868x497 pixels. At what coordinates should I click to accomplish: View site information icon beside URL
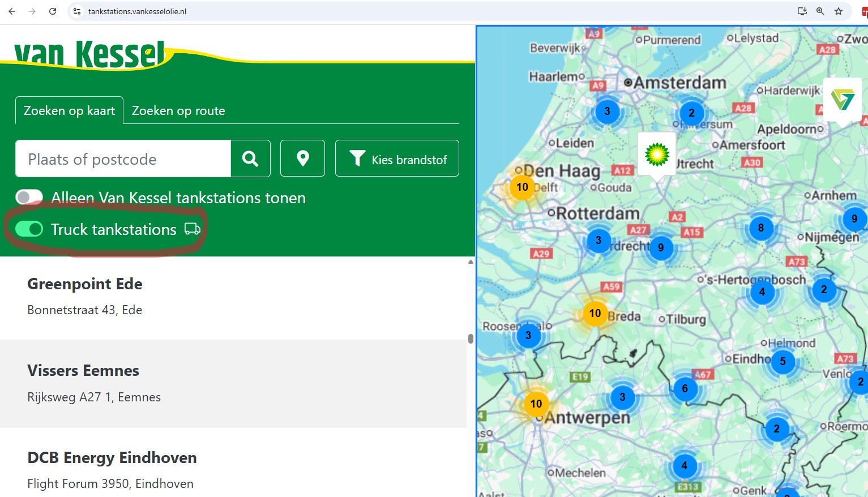tap(78, 11)
